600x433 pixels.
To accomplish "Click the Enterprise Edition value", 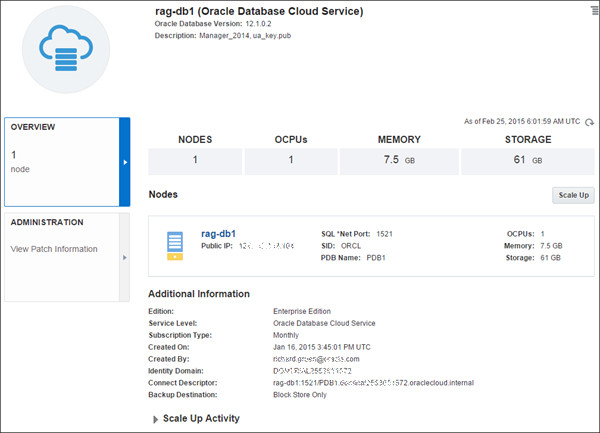I will pyautogui.click(x=302, y=311).
